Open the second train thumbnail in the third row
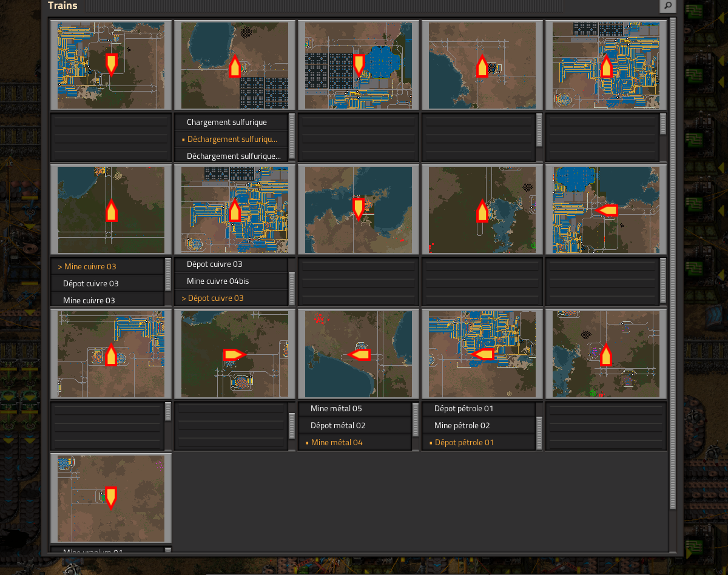This screenshot has height=575, width=728. [x=235, y=354]
